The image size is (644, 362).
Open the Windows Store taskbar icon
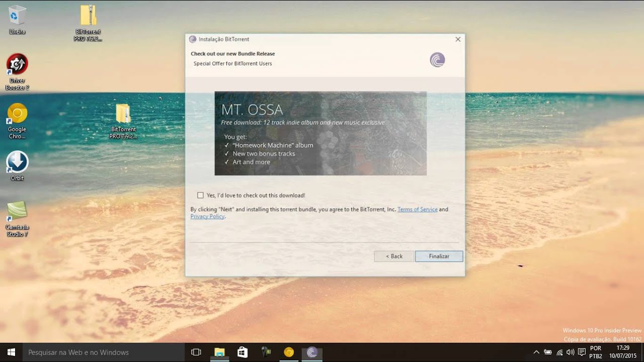point(243,352)
